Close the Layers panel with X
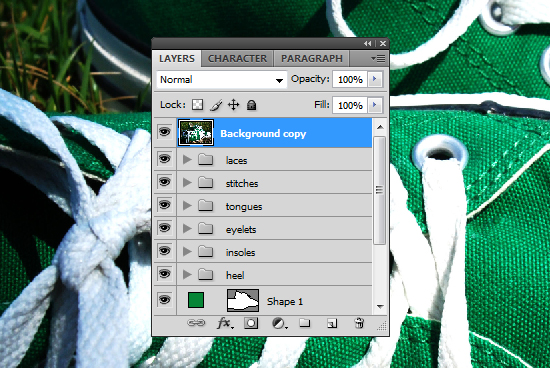 383,44
